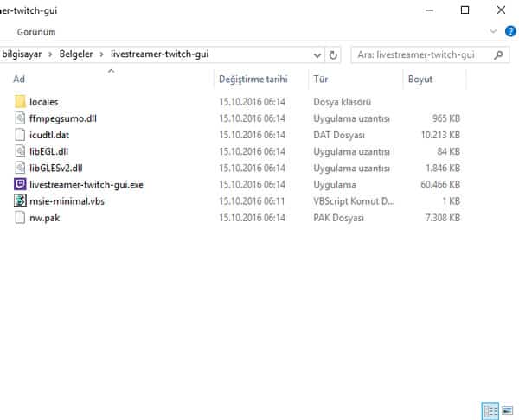Select the libEGL.dll file icon
Screen dimensions: 519x420
[20, 151]
